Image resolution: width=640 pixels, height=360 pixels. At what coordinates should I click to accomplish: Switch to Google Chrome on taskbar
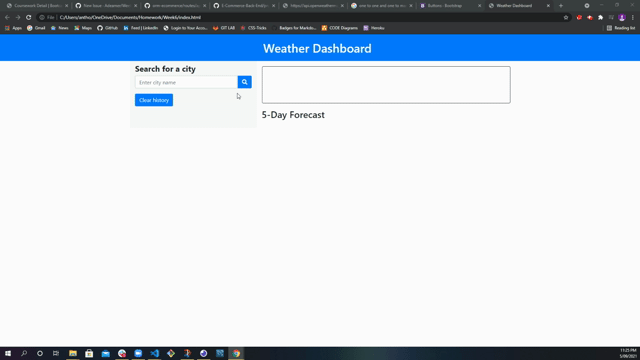236,353
